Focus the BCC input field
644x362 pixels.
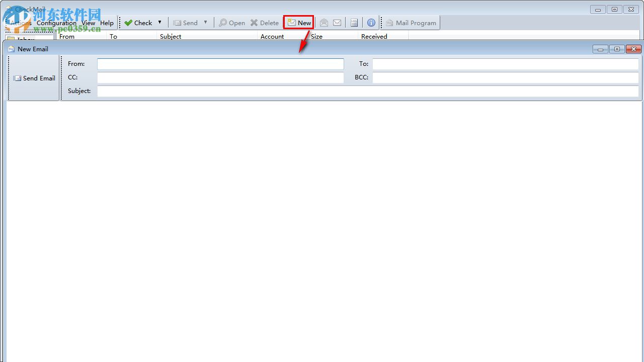(506, 77)
